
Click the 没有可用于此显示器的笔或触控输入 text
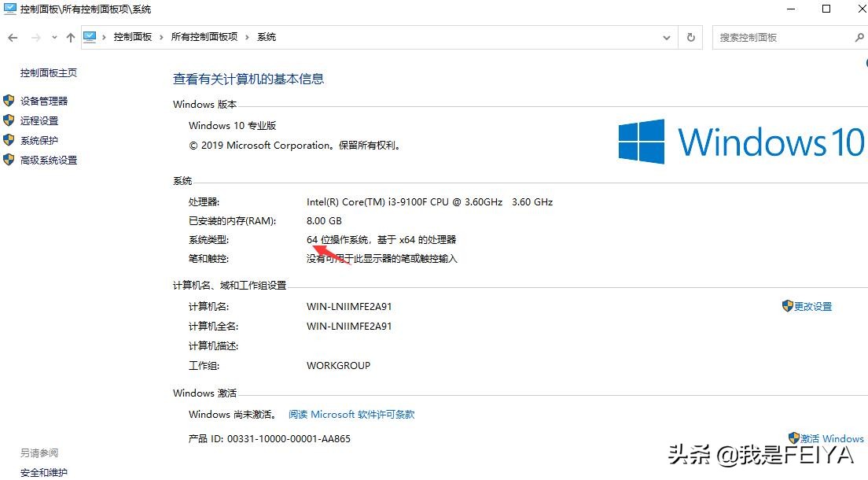coord(382,259)
